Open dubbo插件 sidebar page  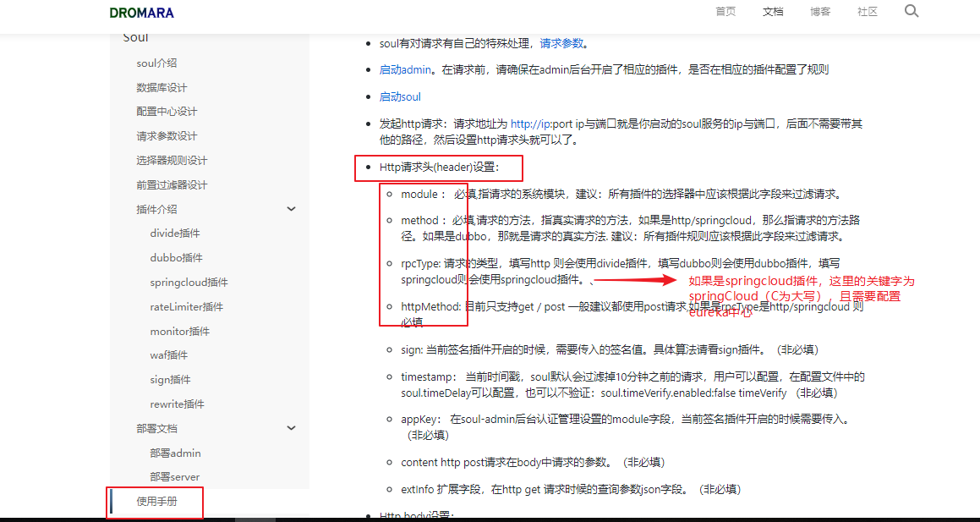[176, 258]
